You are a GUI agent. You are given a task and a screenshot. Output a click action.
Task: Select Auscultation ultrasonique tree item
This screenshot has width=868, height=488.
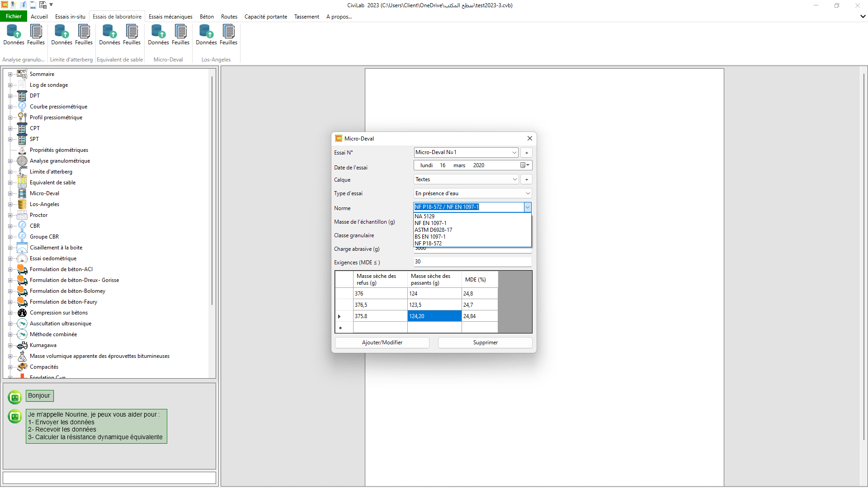[x=61, y=324]
